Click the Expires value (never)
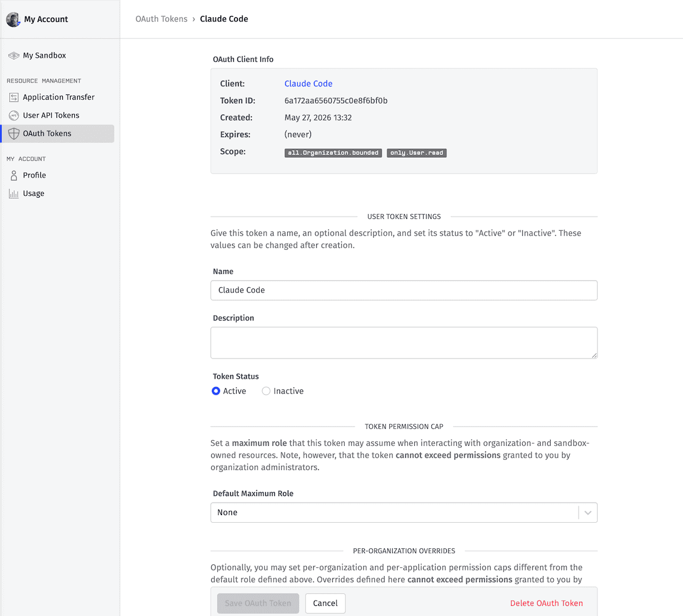 coord(298,135)
